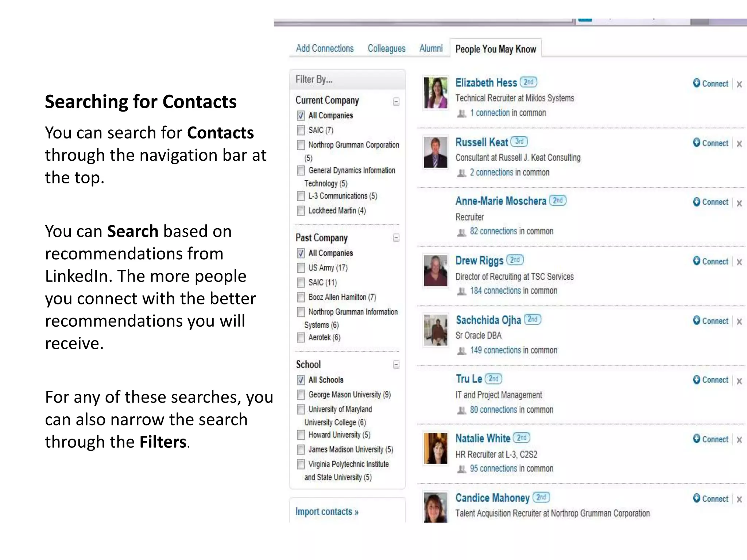Open the Import contacts link
The height and width of the screenshot is (560, 747).
click(x=327, y=512)
